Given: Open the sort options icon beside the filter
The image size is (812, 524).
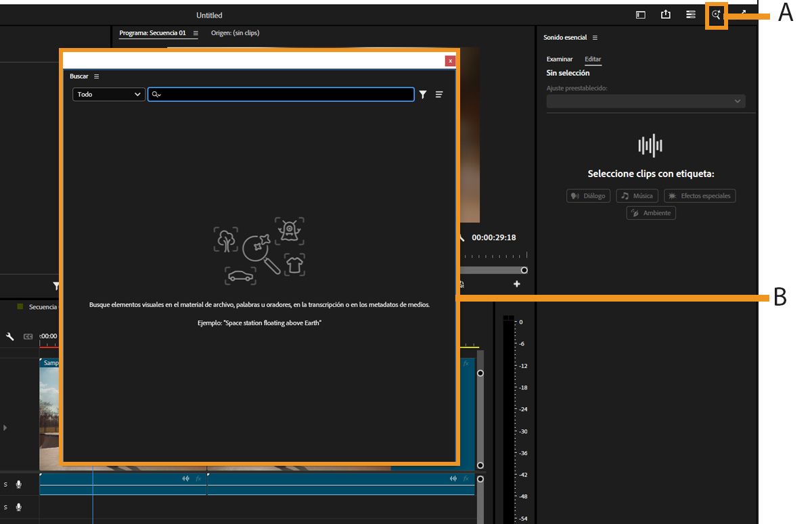Looking at the screenshot, I should pyautogui.click(x=439, y=95).
